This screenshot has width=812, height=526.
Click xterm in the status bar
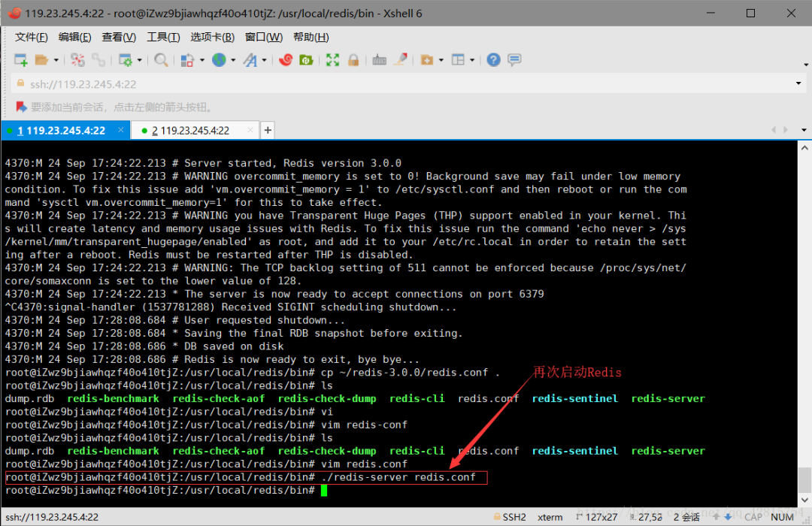pyautogui.click(x=550, y=517)
